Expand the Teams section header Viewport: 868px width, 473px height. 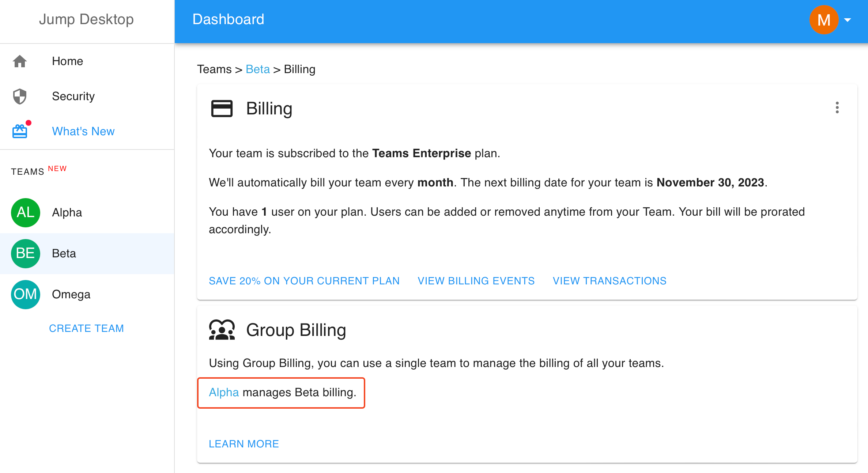[27, 171]
